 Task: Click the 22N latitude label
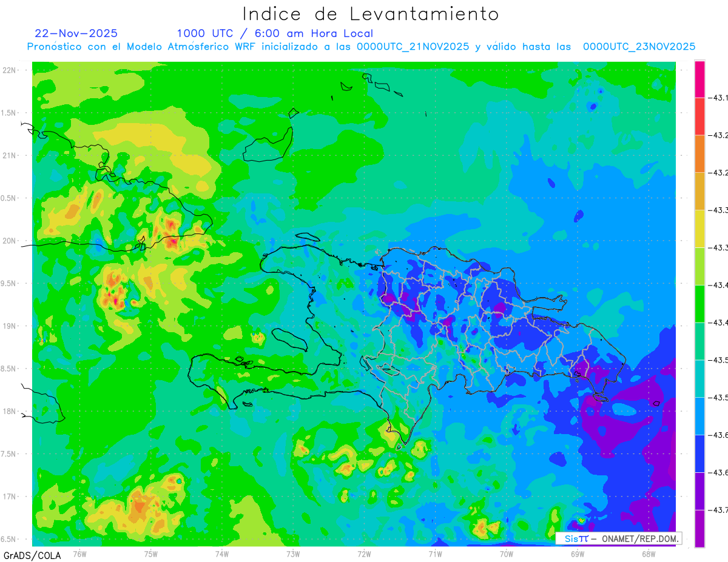pos(10,70)
